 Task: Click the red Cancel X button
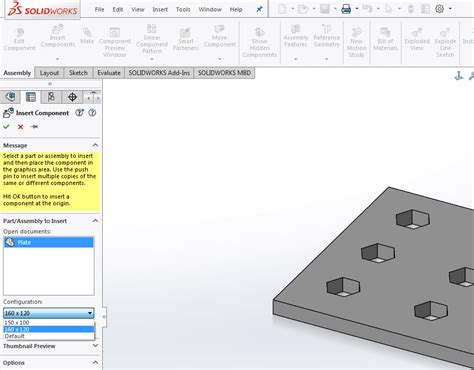click(20, 127)
